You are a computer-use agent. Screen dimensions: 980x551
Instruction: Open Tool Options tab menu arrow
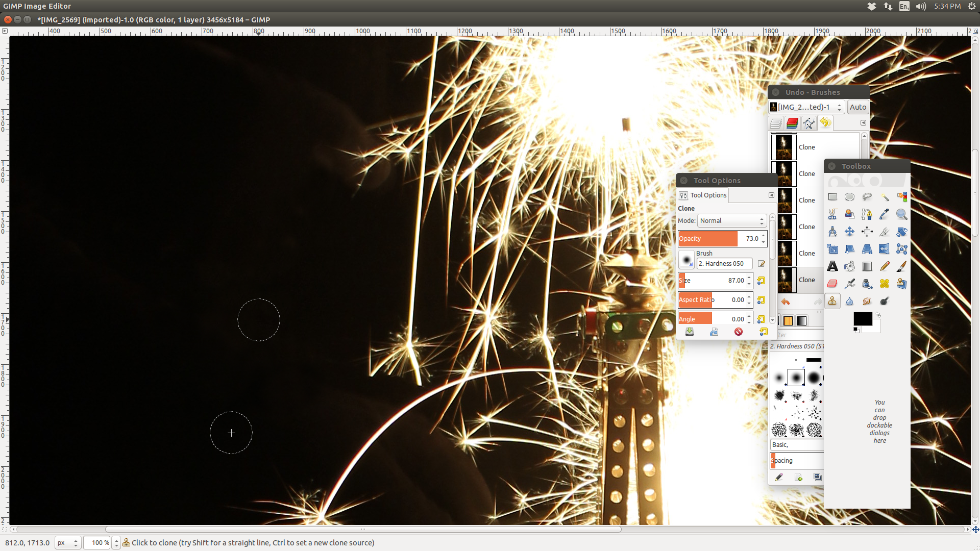tap(771, 195)
